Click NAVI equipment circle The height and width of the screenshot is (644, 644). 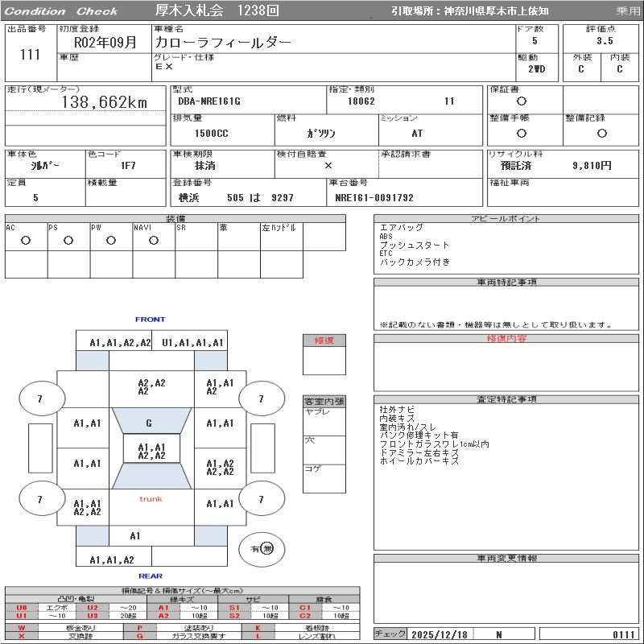click(154, 240)
